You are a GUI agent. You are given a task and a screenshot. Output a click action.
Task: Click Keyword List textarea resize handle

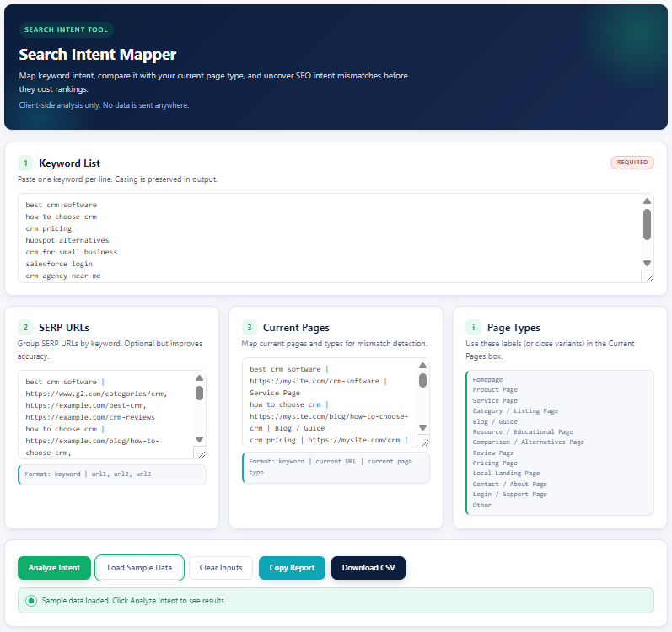(x=649, y=278)
